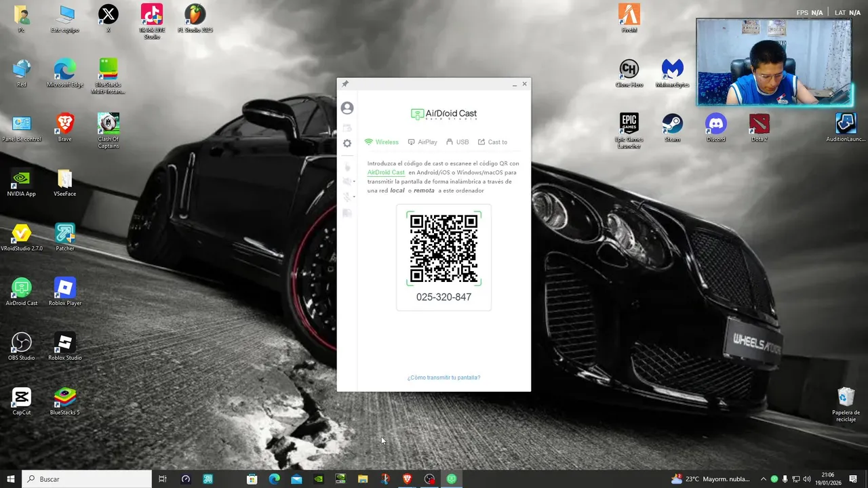Viewport: 868px width, 488px height.
Task: Select the FiveM desktop icon
Action: pyautogui.click(x=629, y=19)
